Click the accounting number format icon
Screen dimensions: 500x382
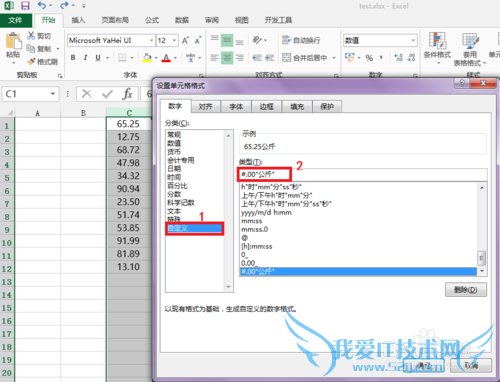point(350,57)
